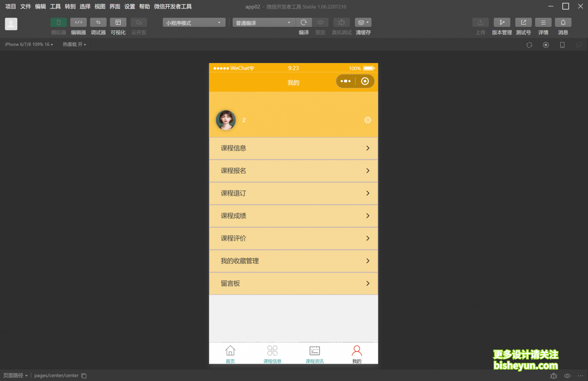Open the 课程退订 list row
The height and width of the screenshot is (381, 588).
[x=294, y=193]
